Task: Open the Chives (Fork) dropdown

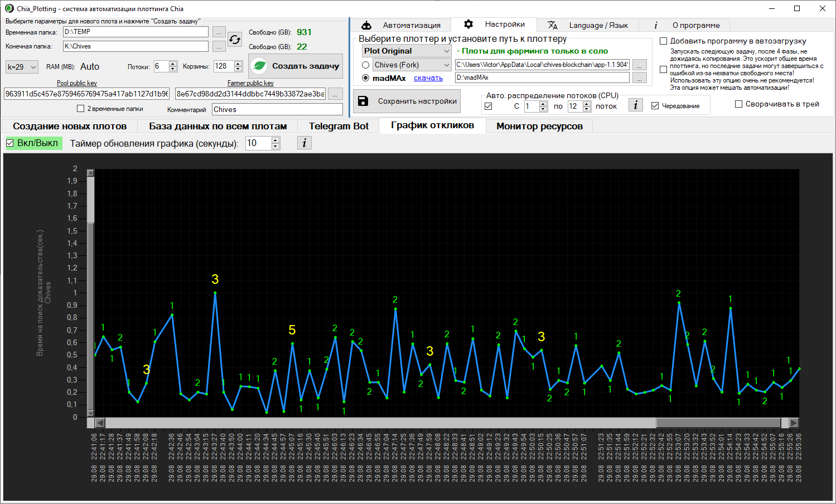Action: [x=412, y=65]
